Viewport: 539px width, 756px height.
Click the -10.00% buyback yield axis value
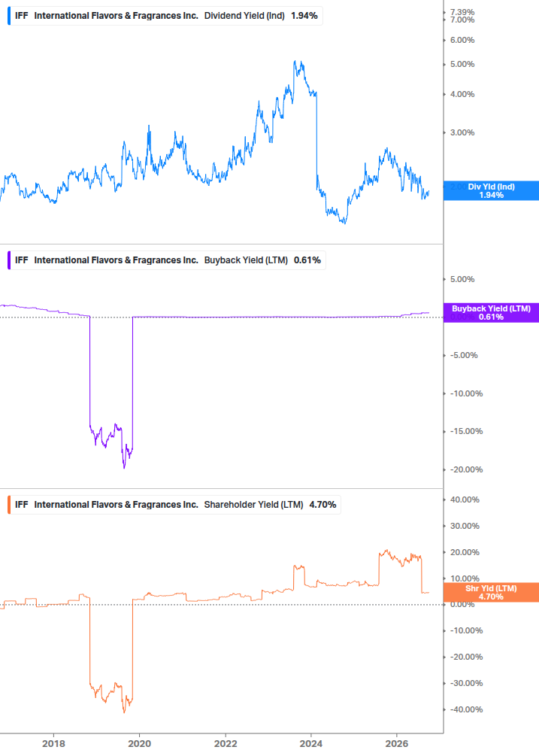466,394
